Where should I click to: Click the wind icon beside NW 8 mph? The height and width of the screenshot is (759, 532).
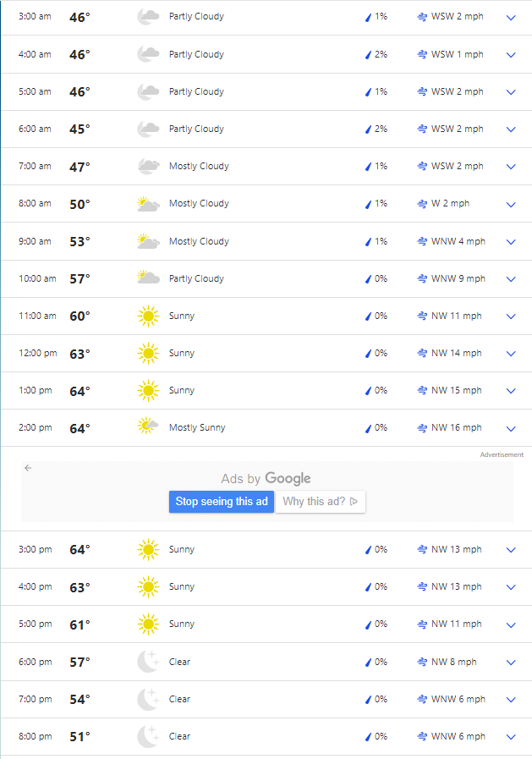pyautogui.click(x=422, y=662)
